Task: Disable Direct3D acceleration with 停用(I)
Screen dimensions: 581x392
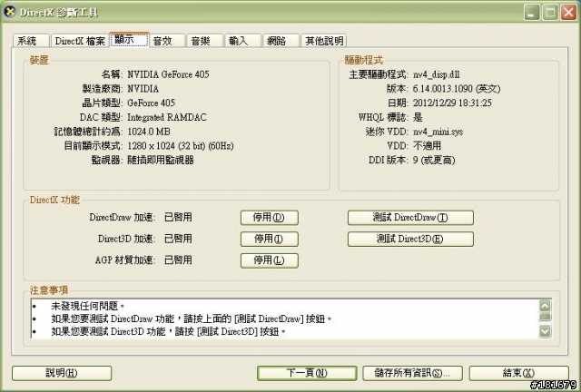Action: [270, 239]
